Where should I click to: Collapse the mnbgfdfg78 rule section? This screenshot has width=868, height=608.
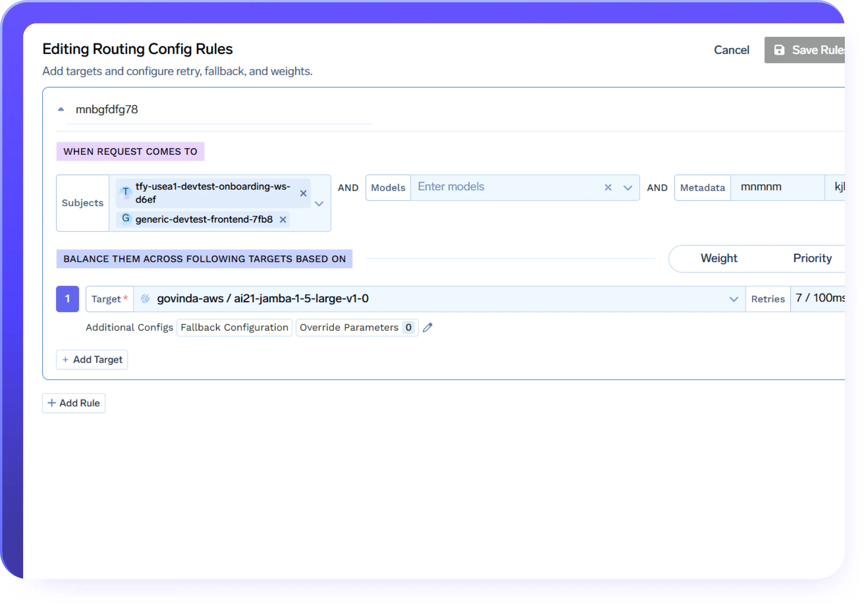pos(61,109)
